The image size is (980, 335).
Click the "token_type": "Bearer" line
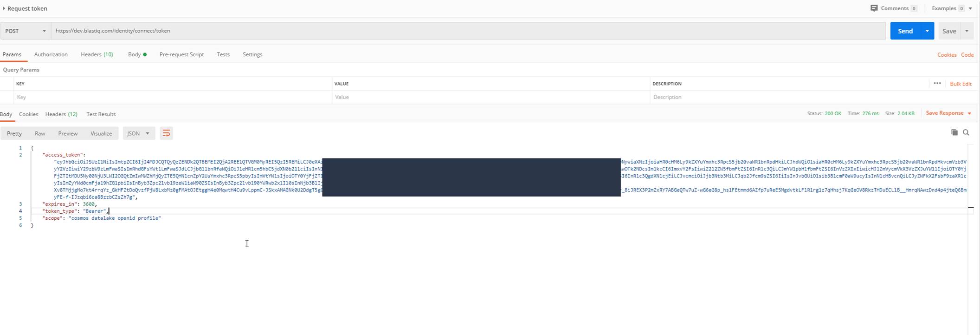tap(75, 211)
